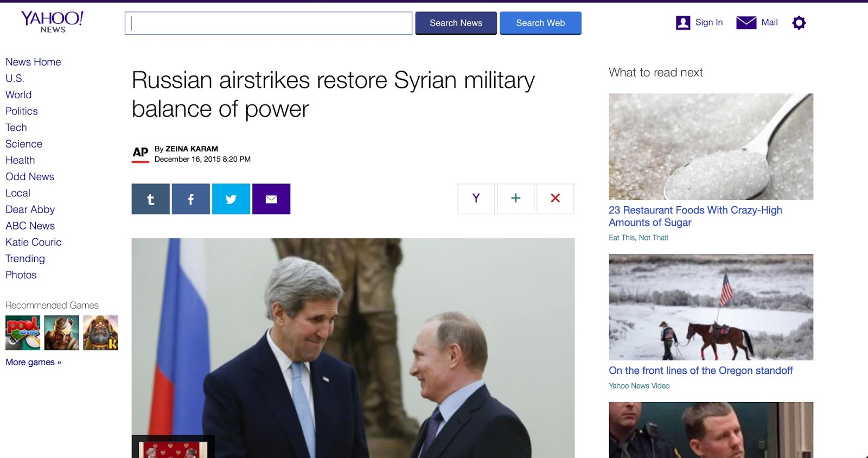This screenshot has height=458, width=868.
Task: Click the red X icon
Action: point(556,199)
